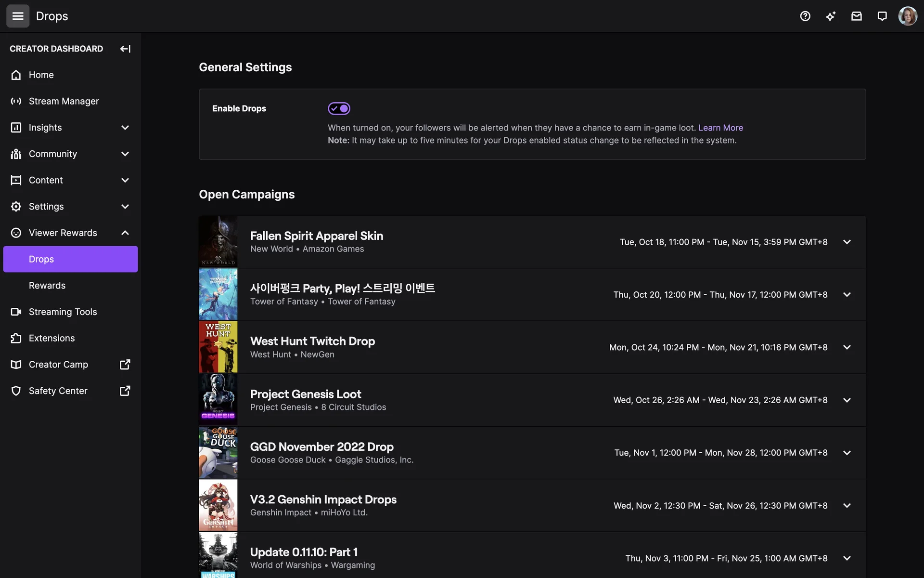
Task: Open the whispers chat bubble icon
Action: tap(882, 16)
